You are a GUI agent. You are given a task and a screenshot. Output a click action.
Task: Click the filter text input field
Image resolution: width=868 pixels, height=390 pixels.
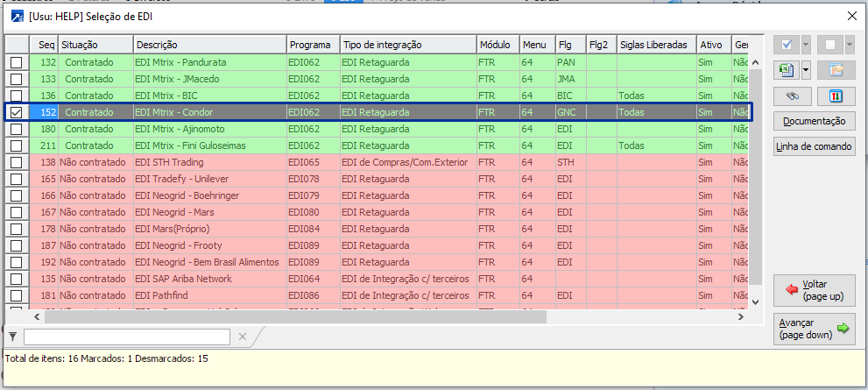point(127,337)
